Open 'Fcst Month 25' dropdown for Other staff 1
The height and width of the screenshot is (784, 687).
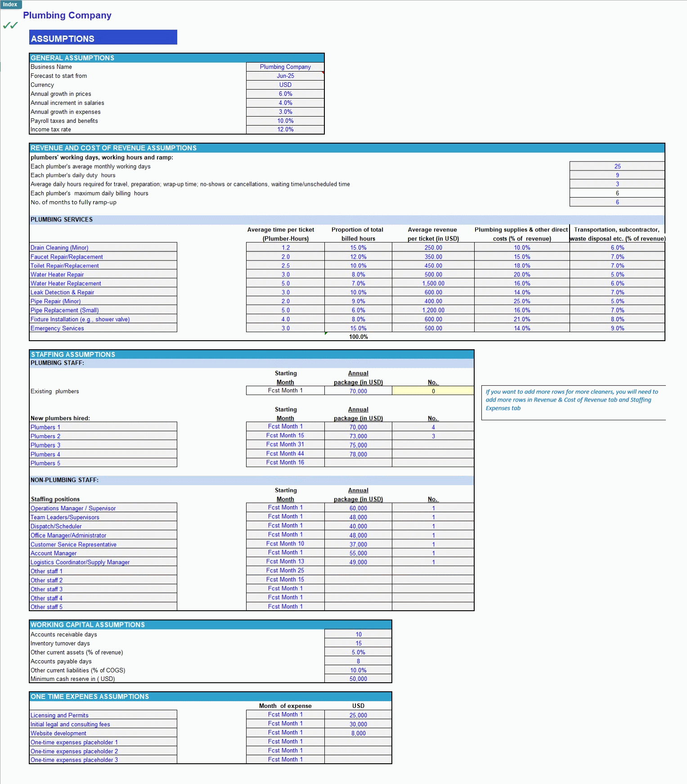[x=285, y=570]
